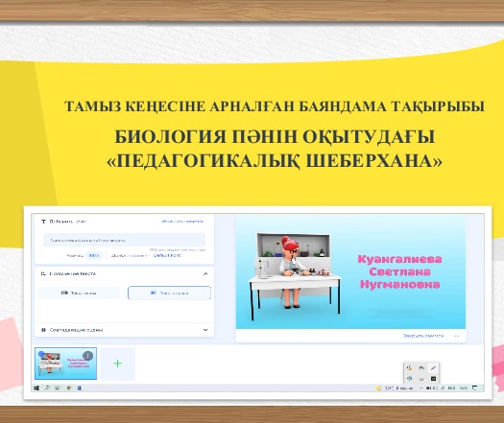Click the blue circle badge on scene thumbnail
Screen dimensions: 504x423
(x=41, y=354)
